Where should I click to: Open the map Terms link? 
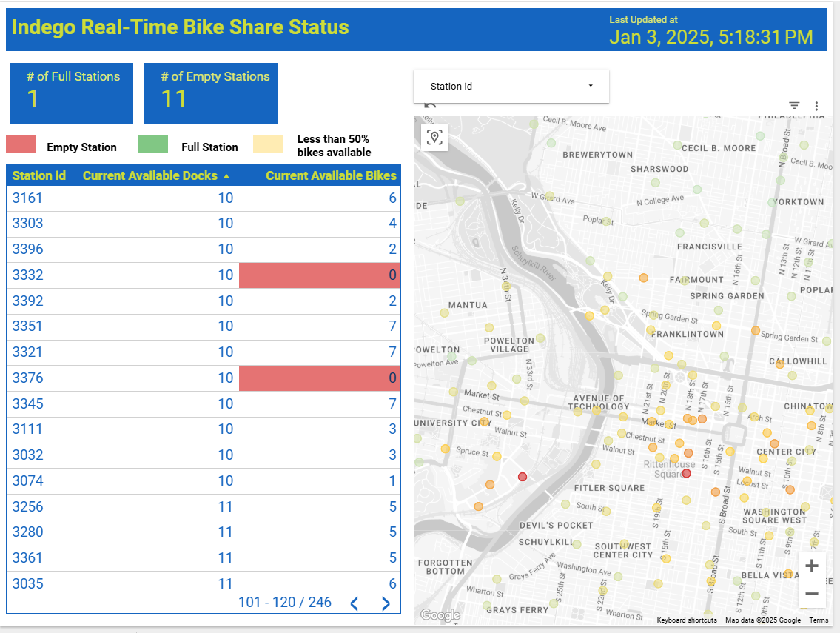(x=819, y=620)
